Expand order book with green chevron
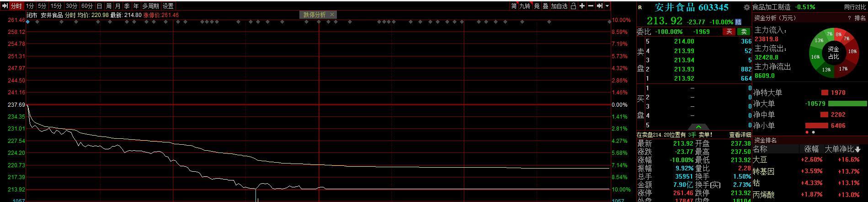This screenshot has width=868, height=202. click(698, 127)
